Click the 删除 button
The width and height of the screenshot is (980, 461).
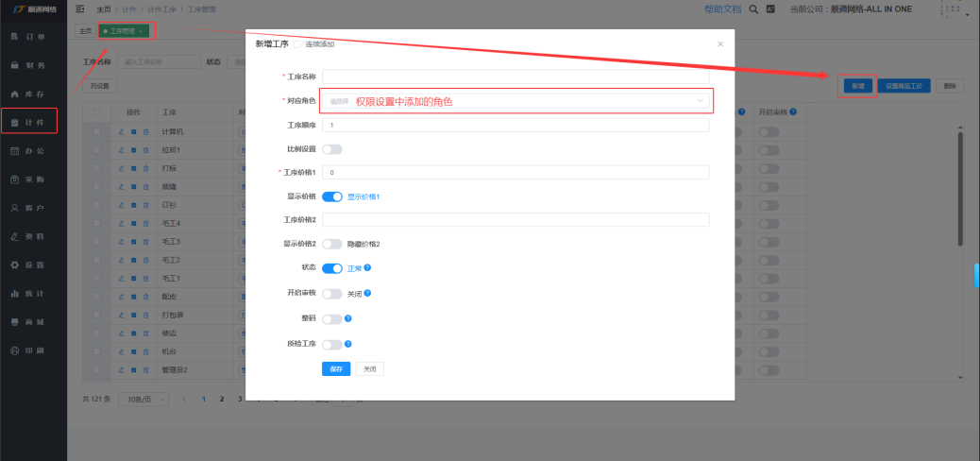[950, 86]
